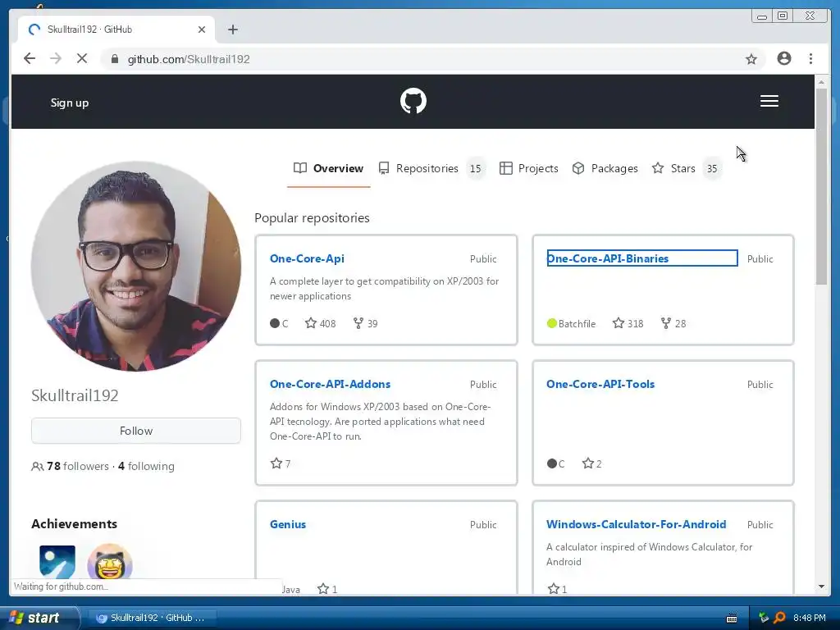Image resolution: width=840 pixels, height=630 pixels.
Task: Click star icon on Genius repository card
Action: (x=323, y=589)
